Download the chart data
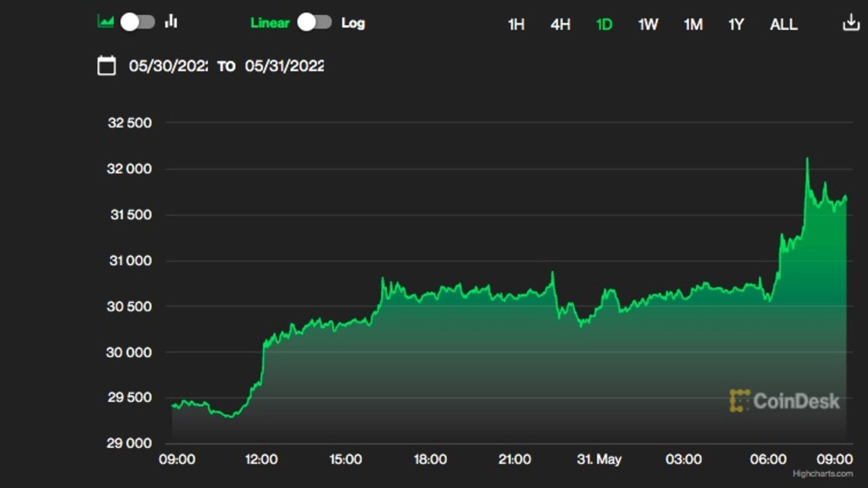 850,23
